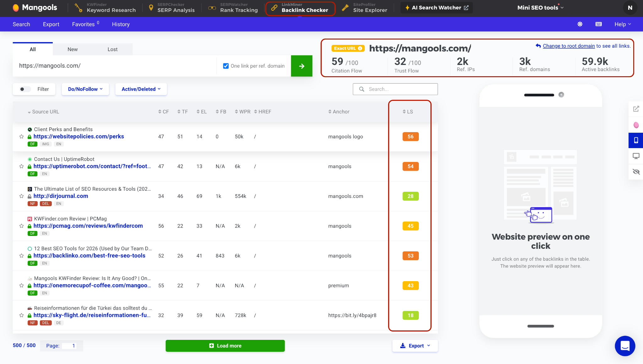
Task: Sort the table by LS column
Action: point(408,112)
